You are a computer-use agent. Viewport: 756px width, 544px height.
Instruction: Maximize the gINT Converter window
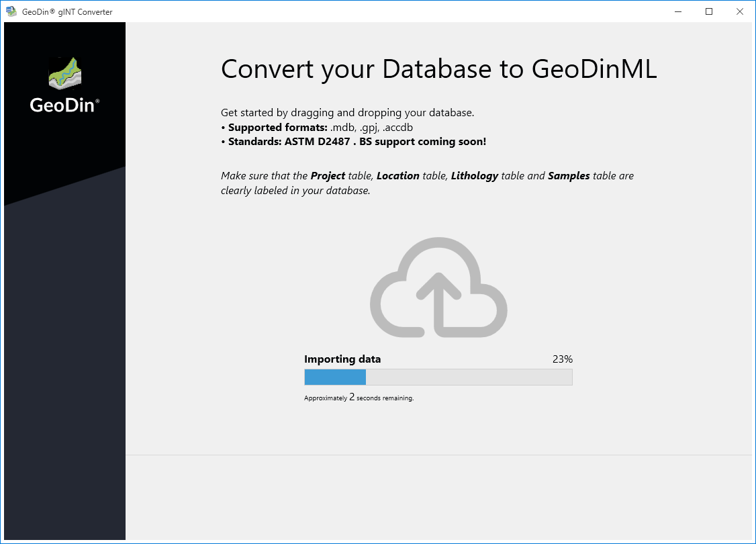pos(708,11)
